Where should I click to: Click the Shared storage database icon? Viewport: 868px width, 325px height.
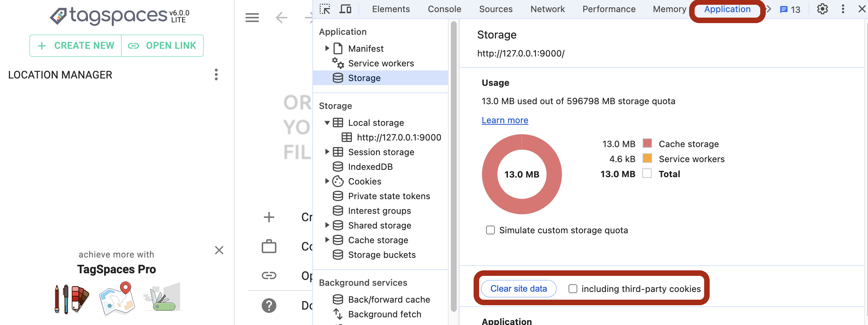tap(338, 225)
